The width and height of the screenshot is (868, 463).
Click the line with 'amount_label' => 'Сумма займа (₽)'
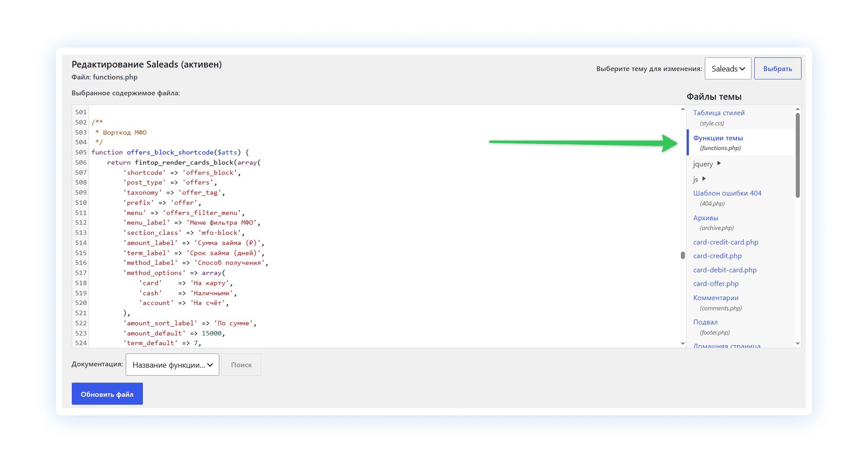[193, 243]
